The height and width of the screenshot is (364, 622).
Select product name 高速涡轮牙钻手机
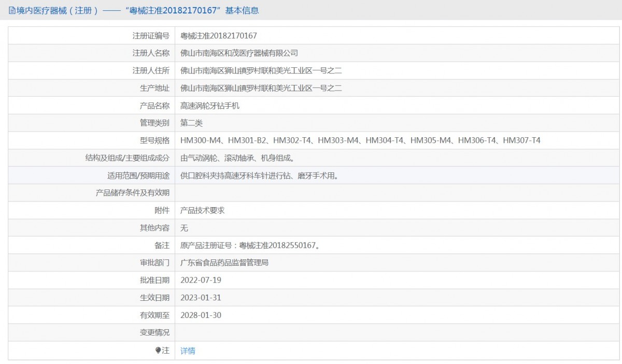coord(210,106)
